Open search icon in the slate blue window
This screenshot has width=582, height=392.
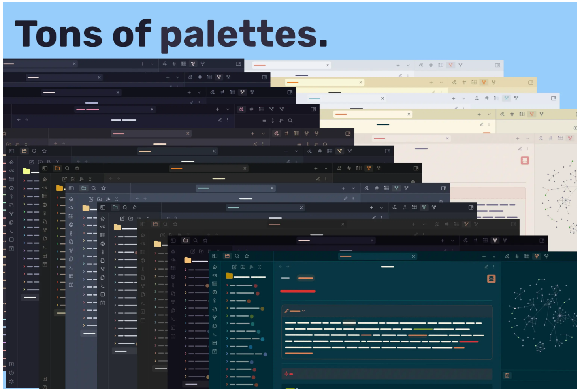pyautogui.click(x=94, y=188)
